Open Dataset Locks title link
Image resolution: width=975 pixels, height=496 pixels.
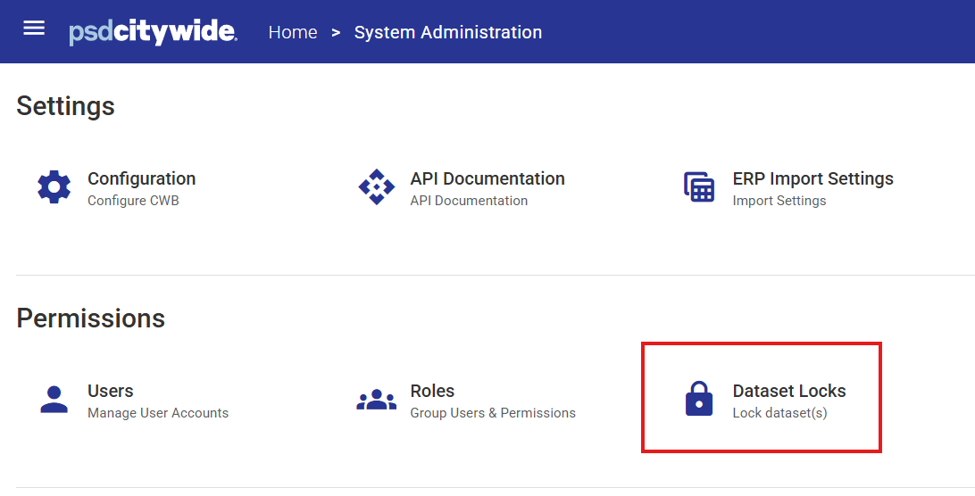pyautogui.click(x=789, y=391)
